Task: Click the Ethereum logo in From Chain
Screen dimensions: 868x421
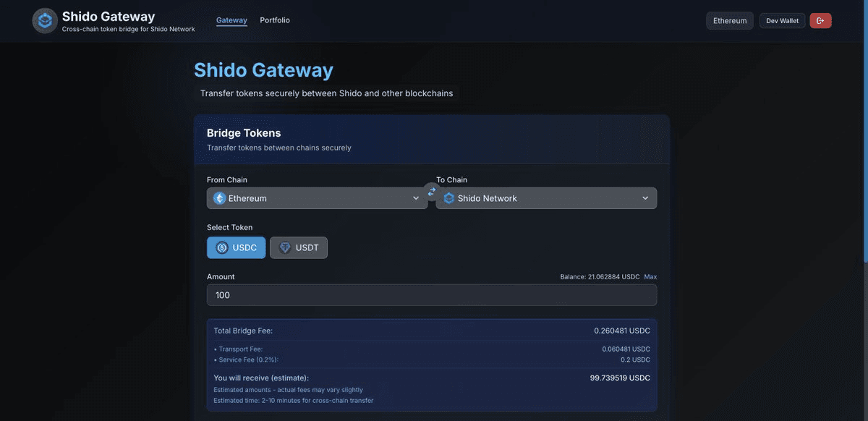Action: 220,198
